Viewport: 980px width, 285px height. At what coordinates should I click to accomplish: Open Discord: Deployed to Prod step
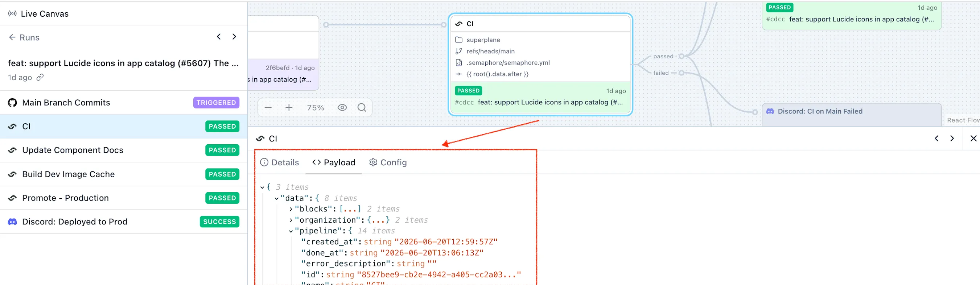pyautogui.click(x=124, y=222)
